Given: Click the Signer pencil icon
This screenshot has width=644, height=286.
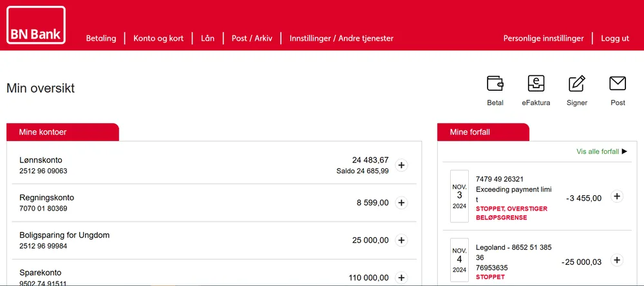Looking at the screenshot, I should tap(577, 84).
